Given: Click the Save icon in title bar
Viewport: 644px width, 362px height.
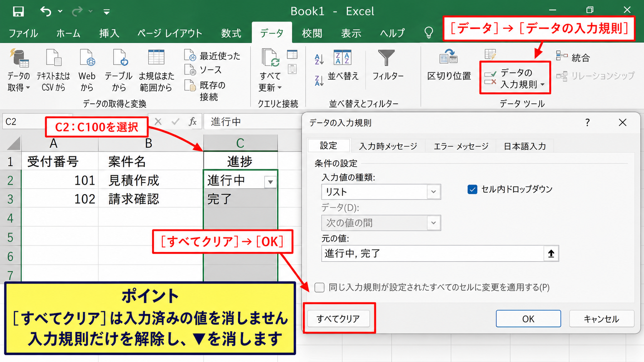Looking at the screenshot, I should [x=18, y=12].
